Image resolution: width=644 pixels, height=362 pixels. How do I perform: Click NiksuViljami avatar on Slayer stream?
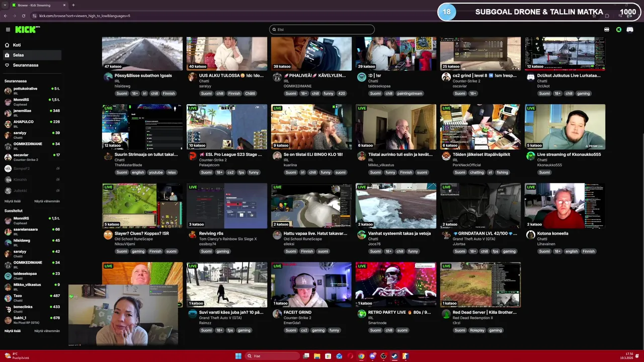coord(108,235)
